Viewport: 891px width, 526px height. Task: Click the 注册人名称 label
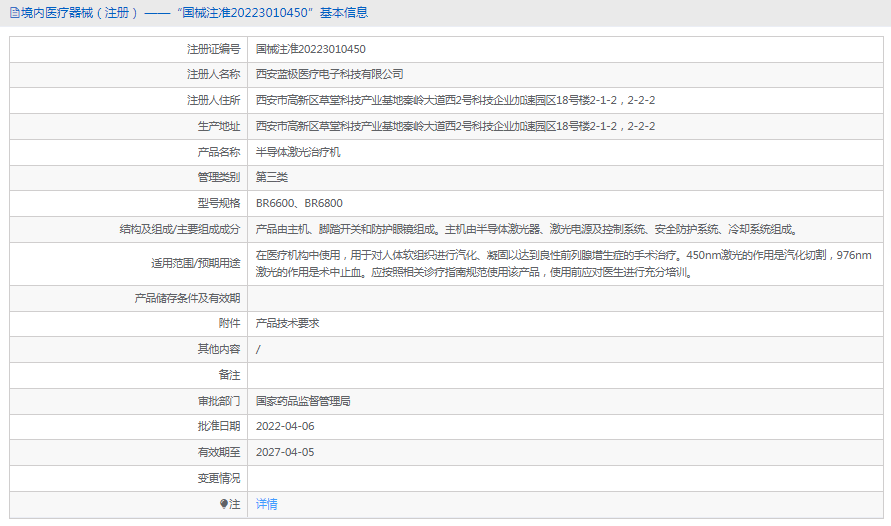pyautogui.click(x=214, y=74)
